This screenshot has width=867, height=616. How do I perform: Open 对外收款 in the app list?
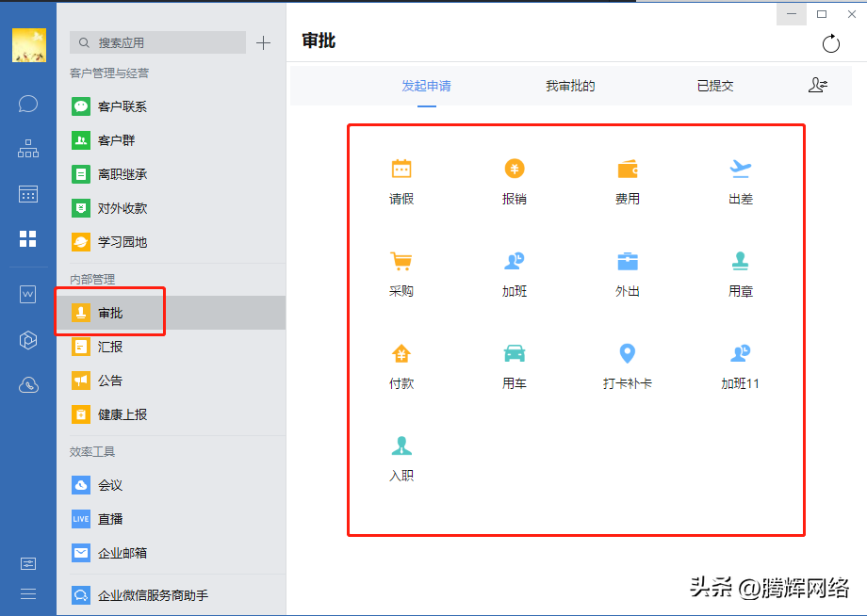coord(171,208)
